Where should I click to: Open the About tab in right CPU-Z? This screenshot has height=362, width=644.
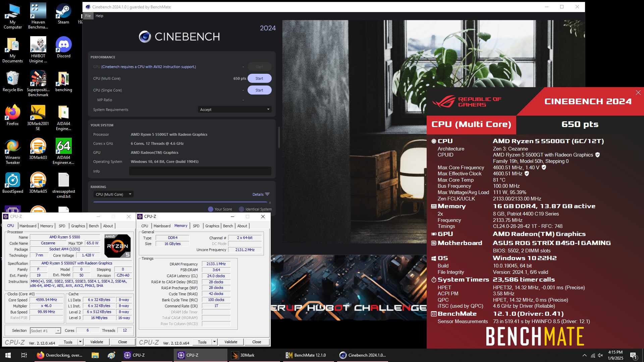[242, 226]
